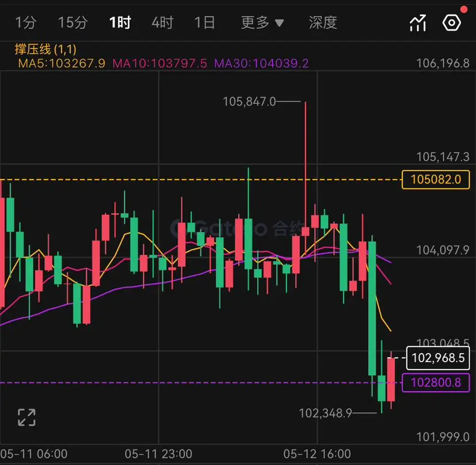Image resolution: width=476 pixels, height=465 pixels.
Task: Switch to 4时 candlestick interval
Action: 162,23
